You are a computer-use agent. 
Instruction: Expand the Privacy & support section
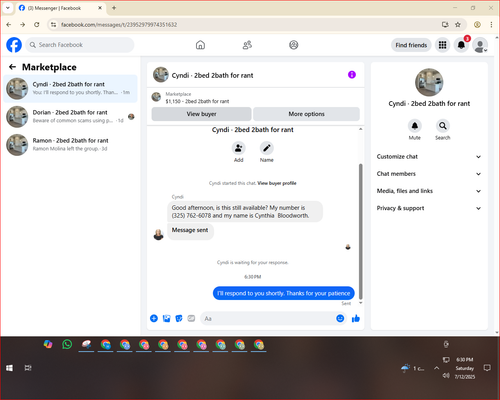click(x=429, y=208)
